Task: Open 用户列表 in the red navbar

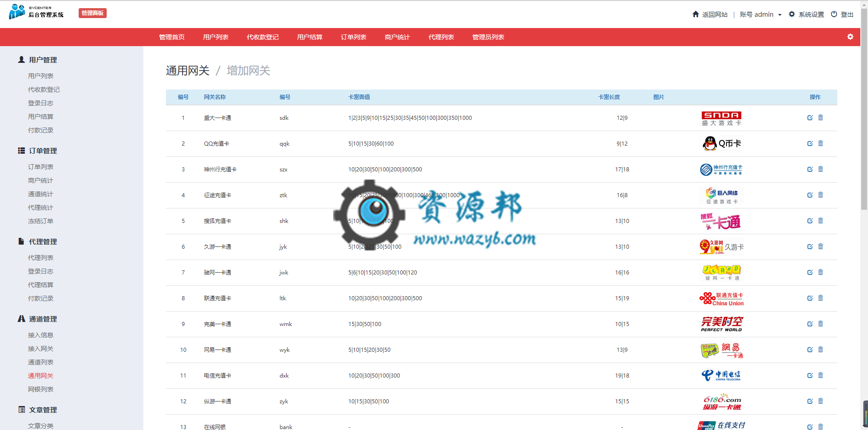Action: pyautogui.click(x=216, y=37)
